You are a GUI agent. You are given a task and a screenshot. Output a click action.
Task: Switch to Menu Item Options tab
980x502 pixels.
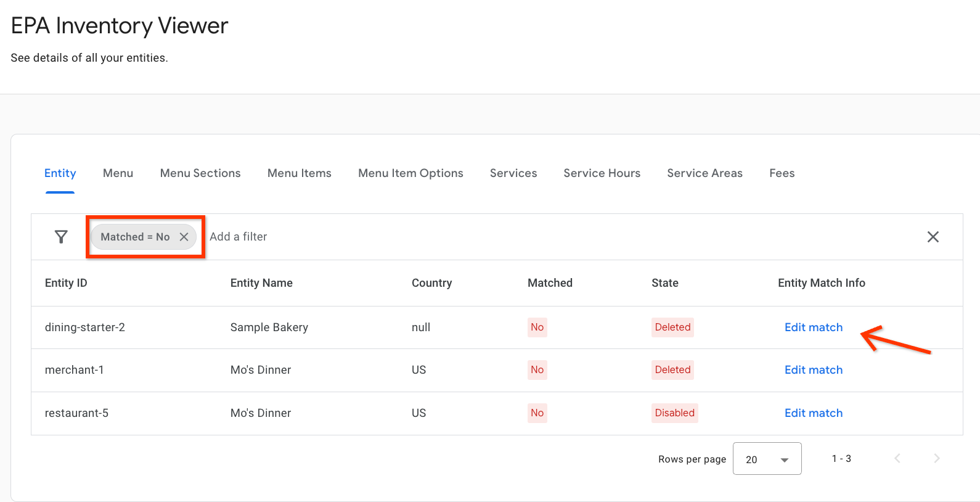[x=410, y=173]
